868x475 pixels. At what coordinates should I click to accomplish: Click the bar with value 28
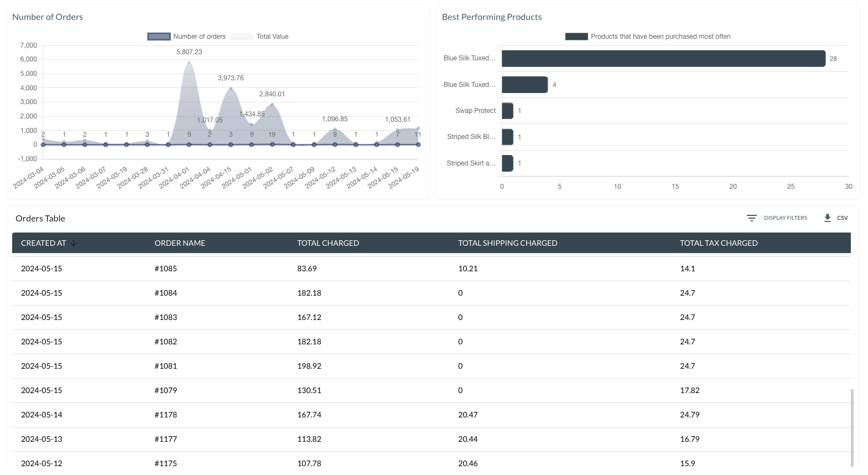pos(663,59)
